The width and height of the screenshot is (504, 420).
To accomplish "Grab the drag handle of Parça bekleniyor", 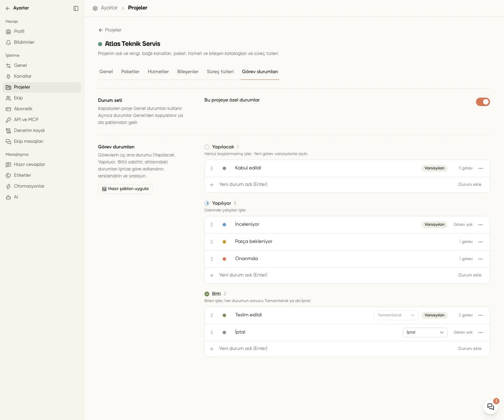I will tap(212, 242).
